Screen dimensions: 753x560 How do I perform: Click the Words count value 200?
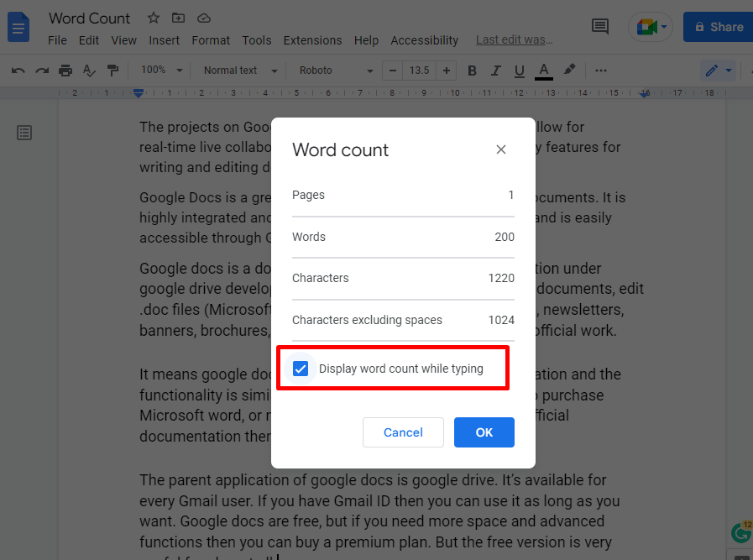tap(505, 237)
